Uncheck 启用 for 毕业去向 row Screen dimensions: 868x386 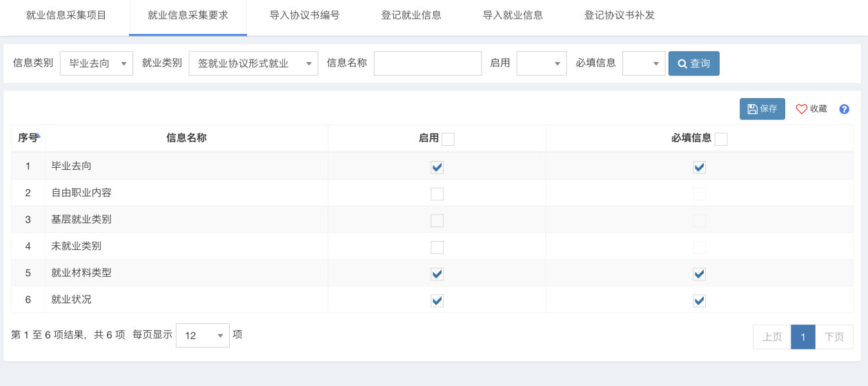(437, 167)
